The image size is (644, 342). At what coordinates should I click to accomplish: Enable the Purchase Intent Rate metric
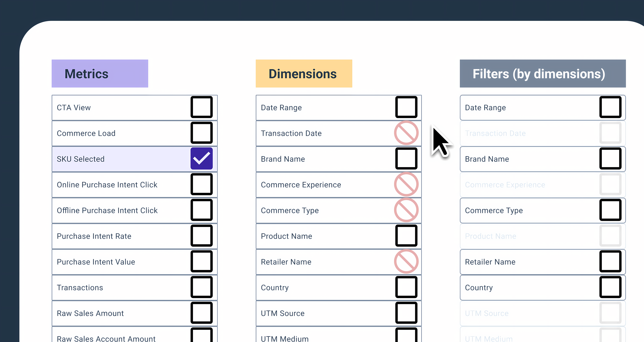click(x=201, y=236)
